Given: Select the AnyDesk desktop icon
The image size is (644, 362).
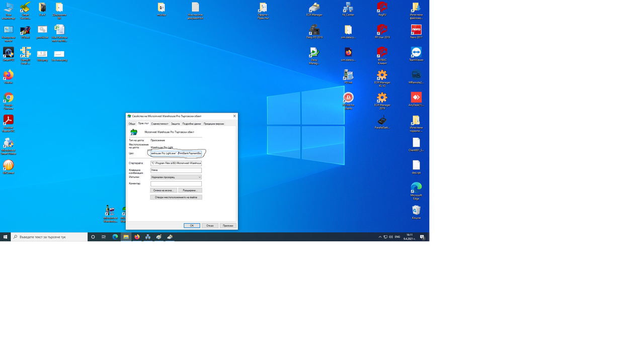Looking at the screenshot, I should click(416, 99).
